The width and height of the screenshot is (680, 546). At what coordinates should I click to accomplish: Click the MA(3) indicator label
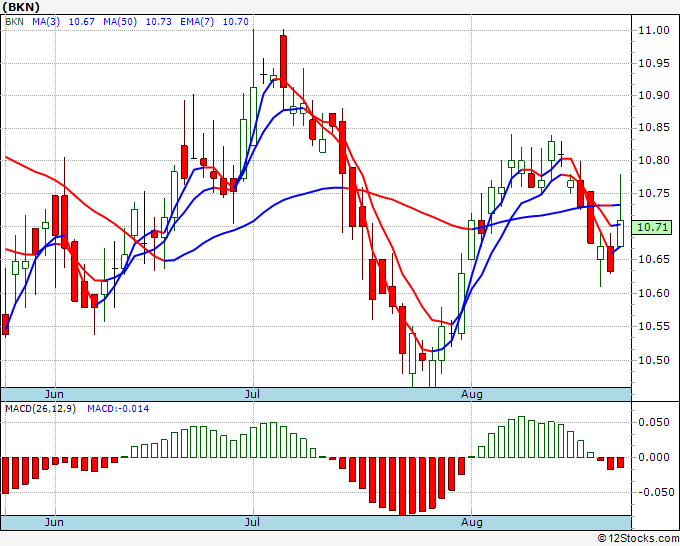pyautogui.click(x=46, y=22)
